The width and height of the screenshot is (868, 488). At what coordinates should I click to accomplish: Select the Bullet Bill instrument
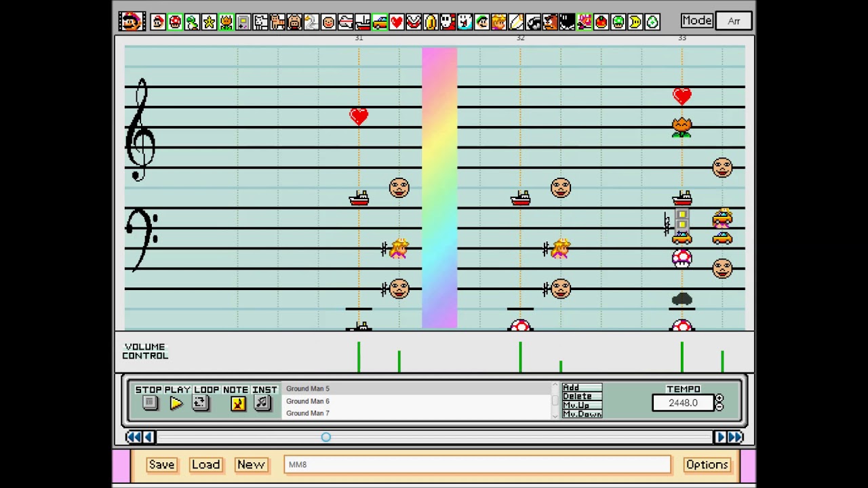click(x=533, y=22)
